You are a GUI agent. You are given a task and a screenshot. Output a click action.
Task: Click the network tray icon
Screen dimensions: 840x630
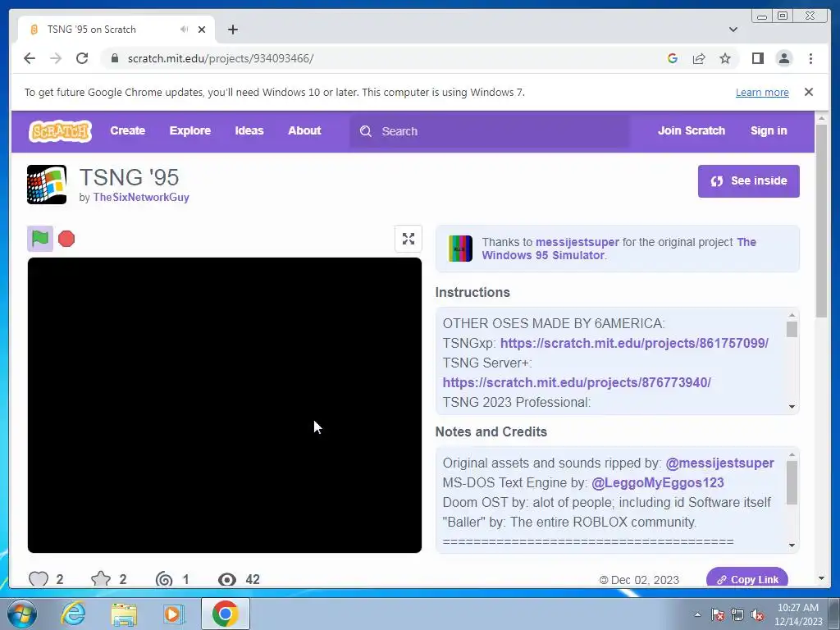coord(737,614)
